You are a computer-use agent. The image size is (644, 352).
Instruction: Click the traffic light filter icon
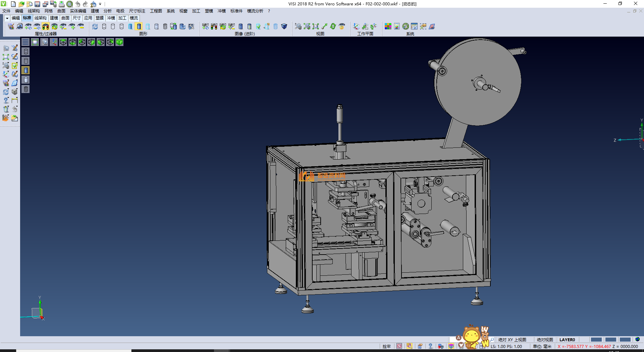(x=46, y=27)
